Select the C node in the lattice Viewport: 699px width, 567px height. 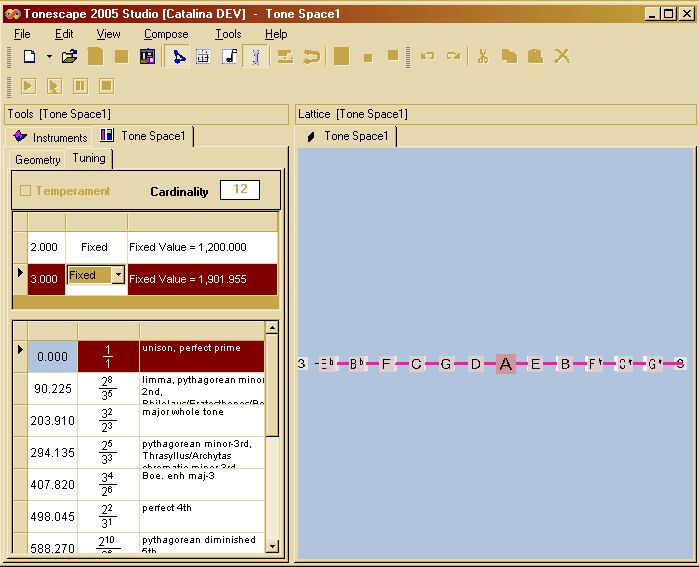click(416, 364)
